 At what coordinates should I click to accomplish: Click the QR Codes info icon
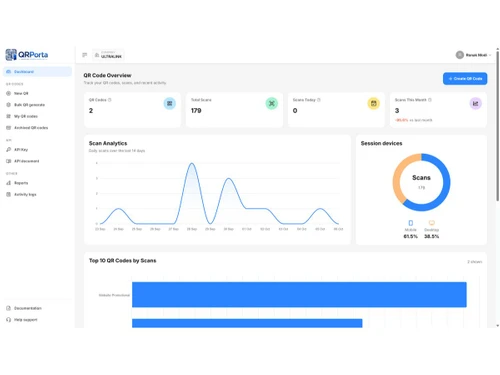click(x=110, y=100)
